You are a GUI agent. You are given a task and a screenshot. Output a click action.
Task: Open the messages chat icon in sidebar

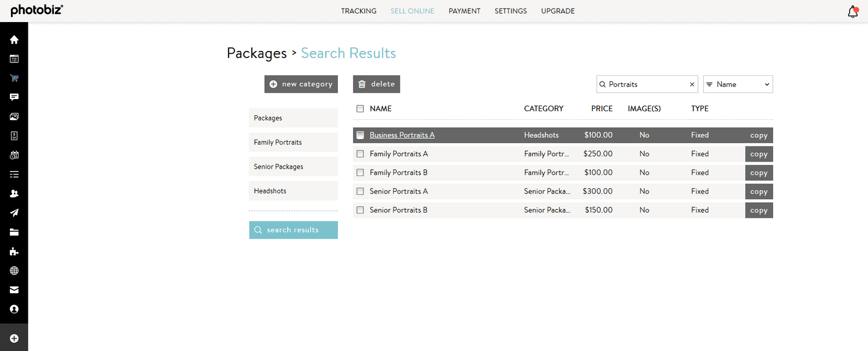[x=14, y=97]
